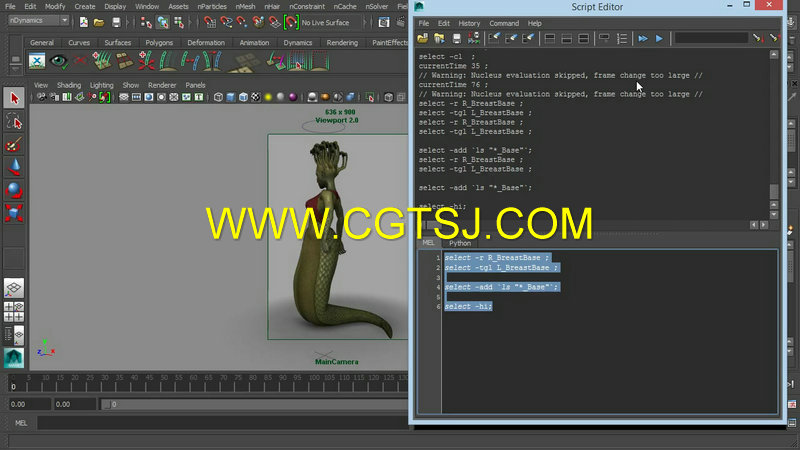Click the Source Script icon in Script Editor

click(x=439, y=38)
